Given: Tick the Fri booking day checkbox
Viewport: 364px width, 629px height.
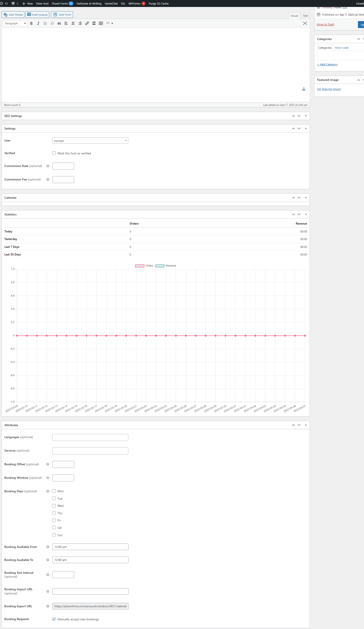Looking at the screenshot, I should point(54,520).
